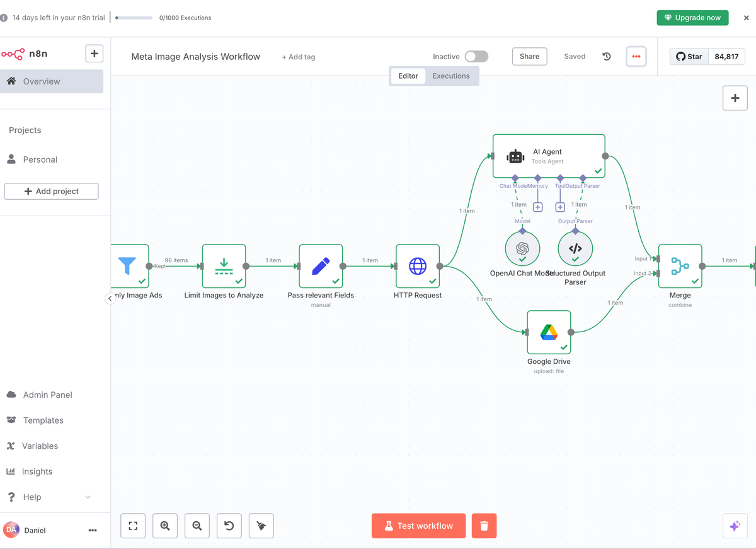The height and width of the screenshot is (549, 756).
Task: Delete selection with the trash icon
Action: coord(484,526)
